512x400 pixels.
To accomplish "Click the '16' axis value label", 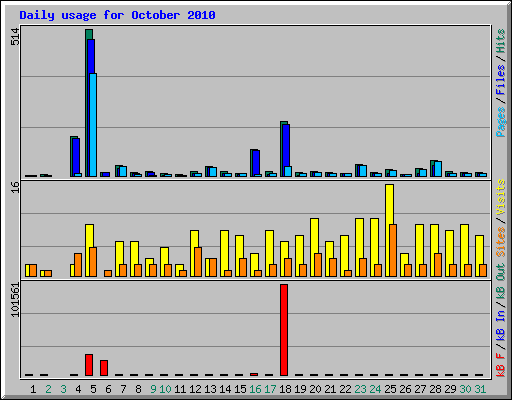I will coord(15,187).
